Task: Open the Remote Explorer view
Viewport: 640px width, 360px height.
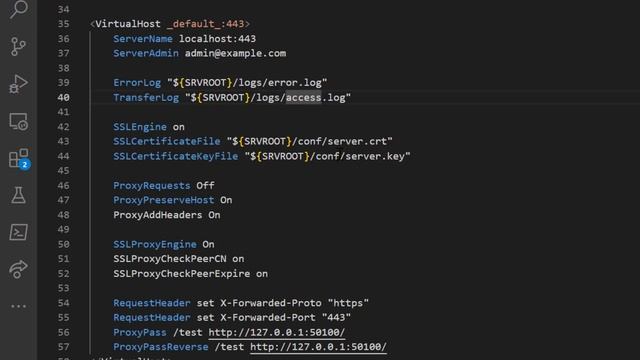Action: point(18,121)
